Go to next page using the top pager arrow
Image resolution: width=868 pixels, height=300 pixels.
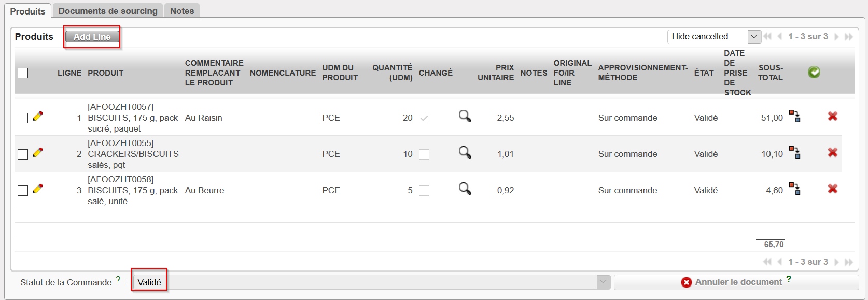coord(836,37)
